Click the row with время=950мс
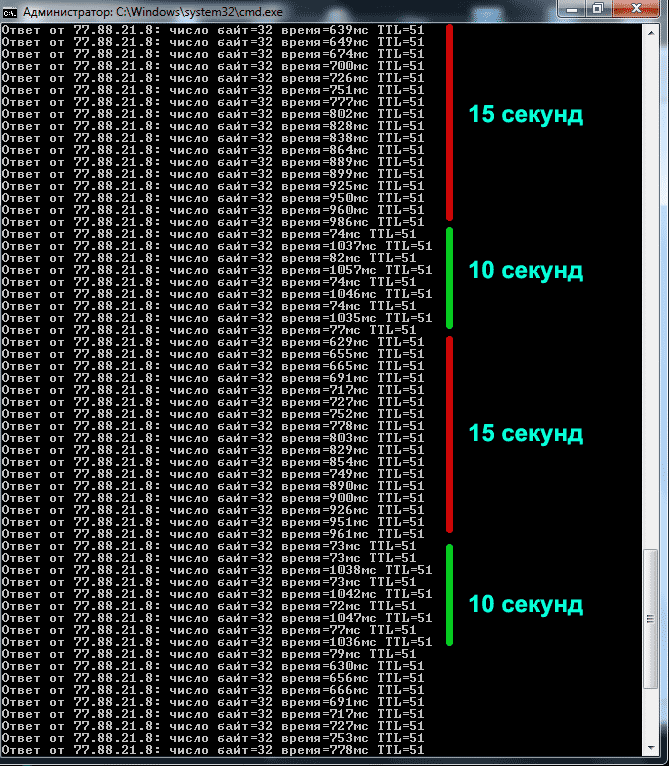Screen dimensions: 669x766 213,198
